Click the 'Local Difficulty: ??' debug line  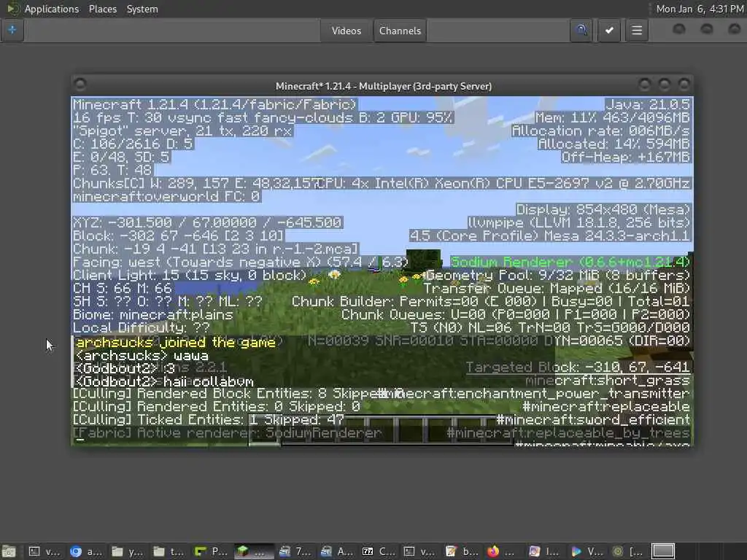click(141, 327)
